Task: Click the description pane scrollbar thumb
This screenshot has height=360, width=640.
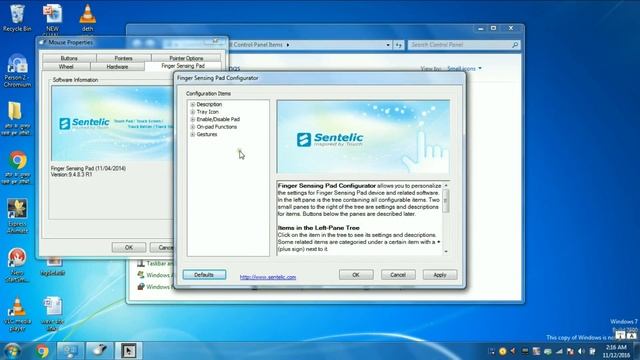Action: [x=445, y=201]
